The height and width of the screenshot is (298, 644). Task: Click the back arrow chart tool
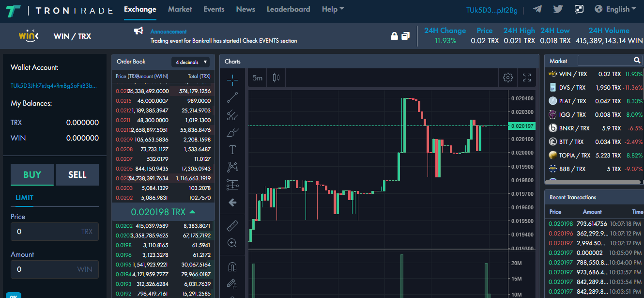(232, 203)
